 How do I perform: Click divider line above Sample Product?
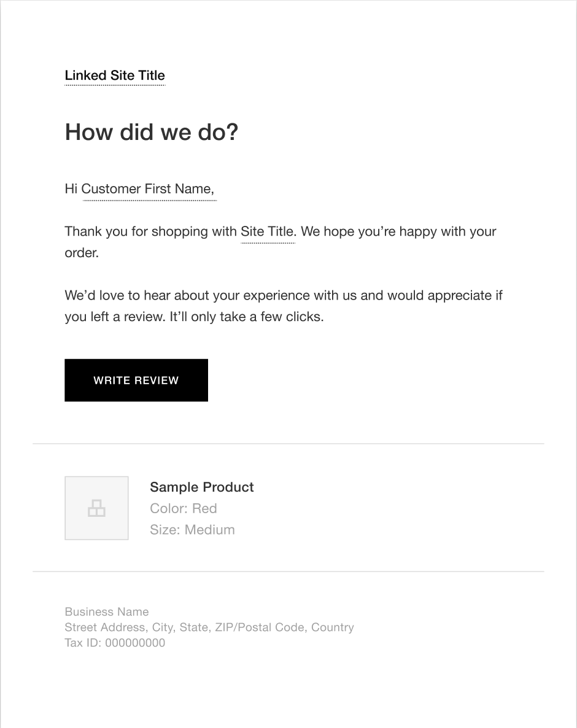pos(288,443)
